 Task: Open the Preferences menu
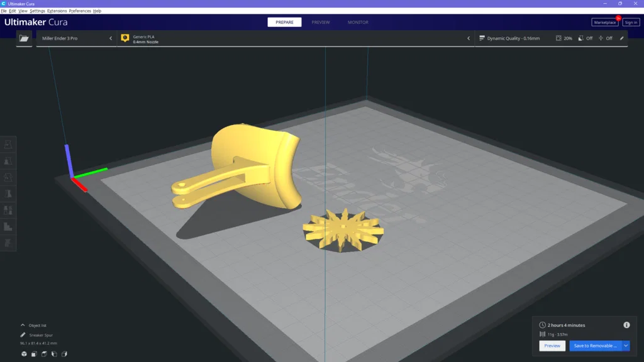pyautogui.click(x=80, y=11)
